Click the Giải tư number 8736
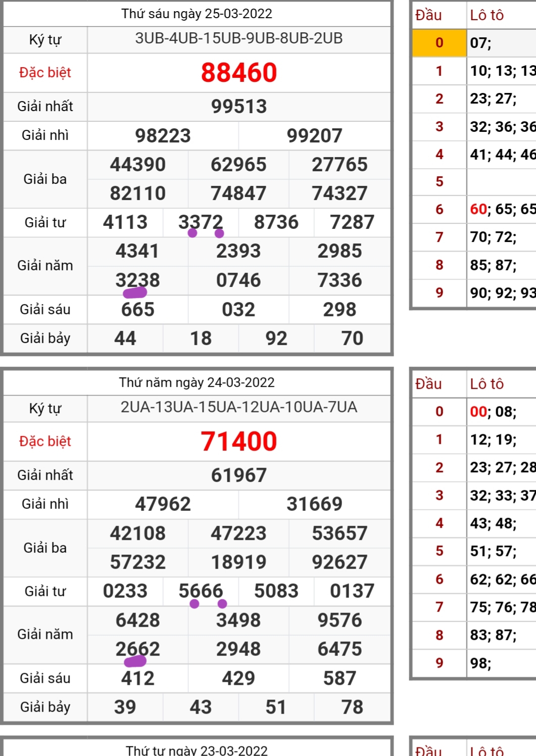The image size is (536, 756). tap(276, 222)
